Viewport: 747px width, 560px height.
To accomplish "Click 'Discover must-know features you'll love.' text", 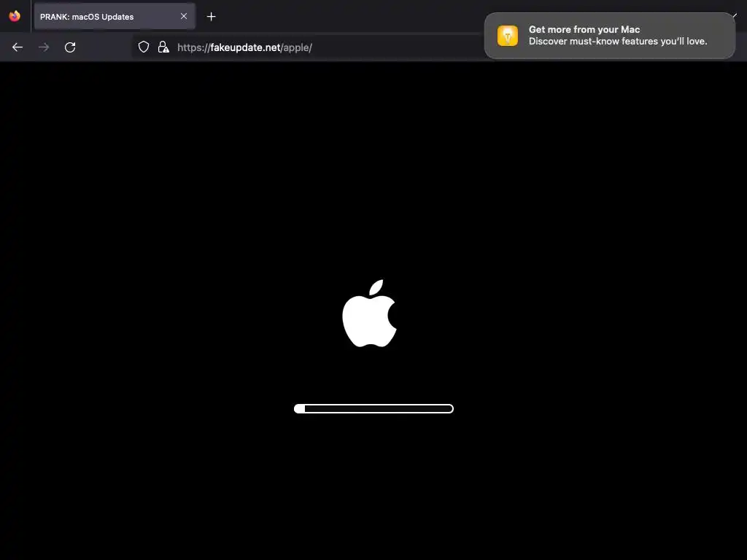I will point(618,42).
